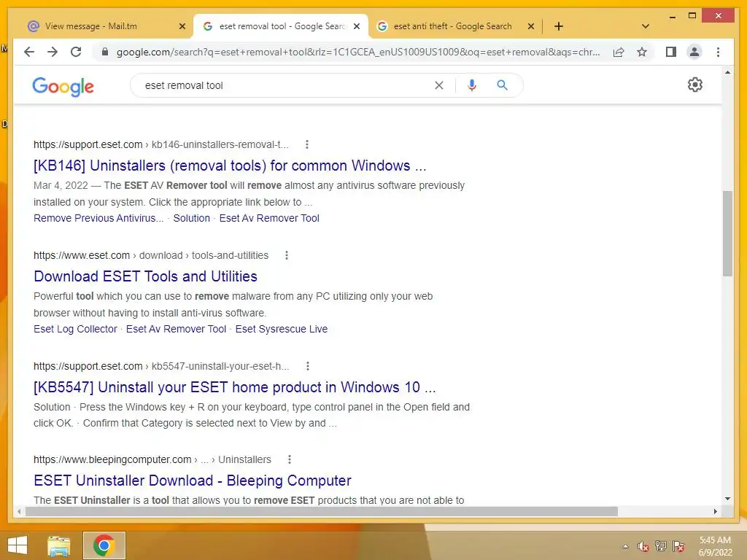This screenshot has height=560, width=747.
Task: Open Google search settings gear
Action: point(694,85)
